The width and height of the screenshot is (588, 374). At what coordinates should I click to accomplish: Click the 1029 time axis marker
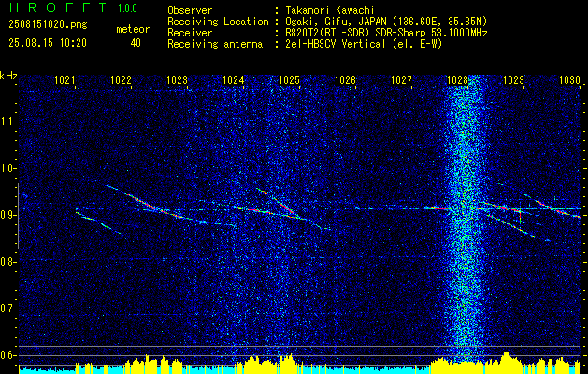(x=513, y=79)
